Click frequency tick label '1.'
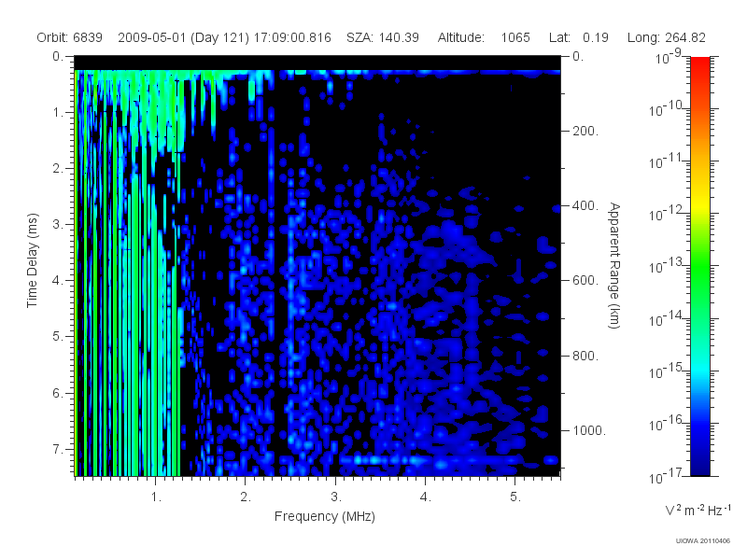The height and width of the screenshot is (560, 747). (156, 497)
